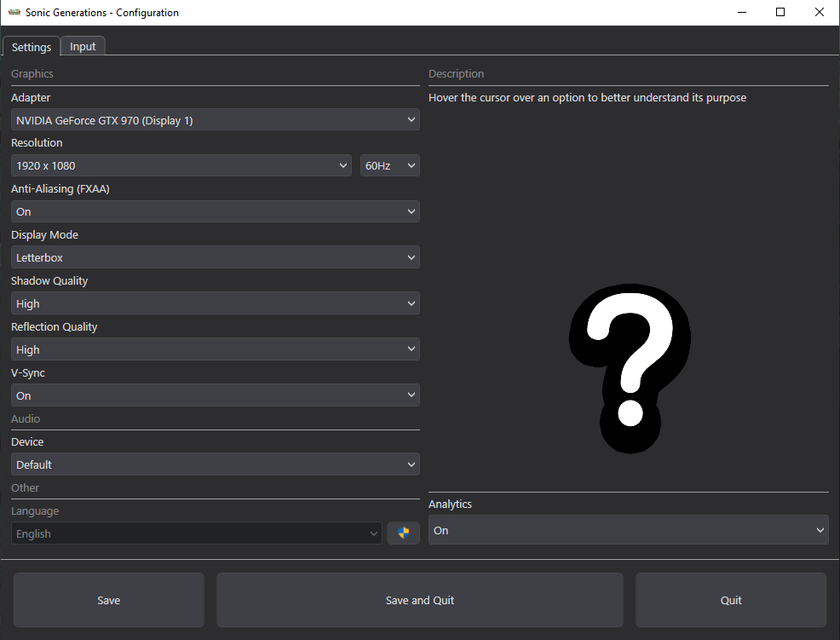This screenshot has width=840, height=640.
Task: Select the Settings tab
Action: [31, 47]
